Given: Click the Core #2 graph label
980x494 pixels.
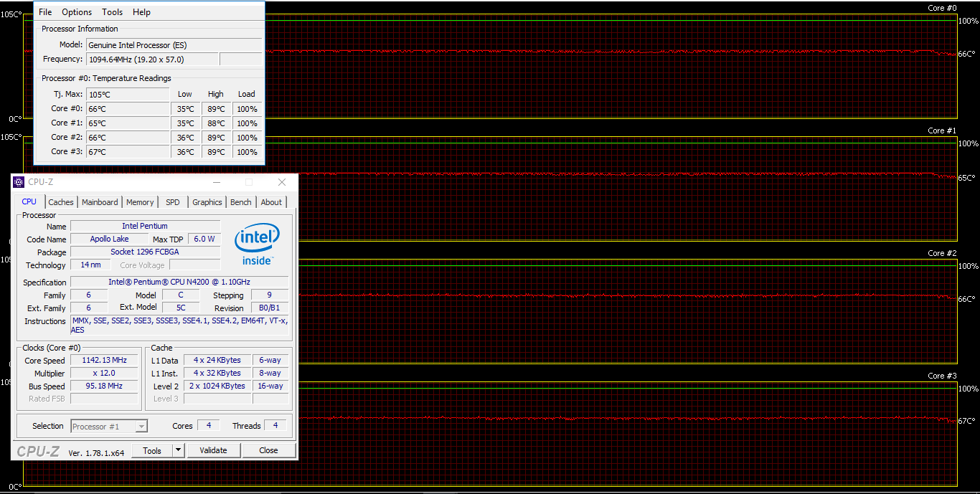Looking at the screenshot, I should (x=942, y=254).
